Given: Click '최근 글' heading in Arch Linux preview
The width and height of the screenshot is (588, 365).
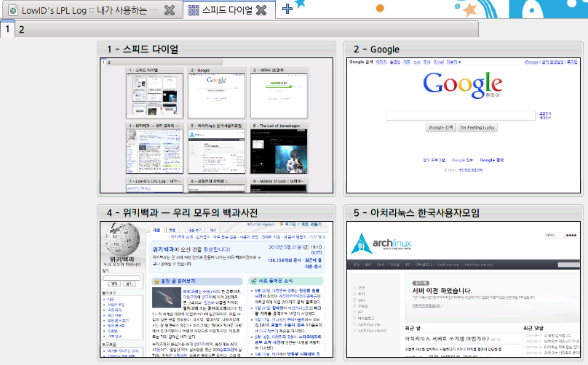Looking at the screenshot, I should [x=413, y=328].
